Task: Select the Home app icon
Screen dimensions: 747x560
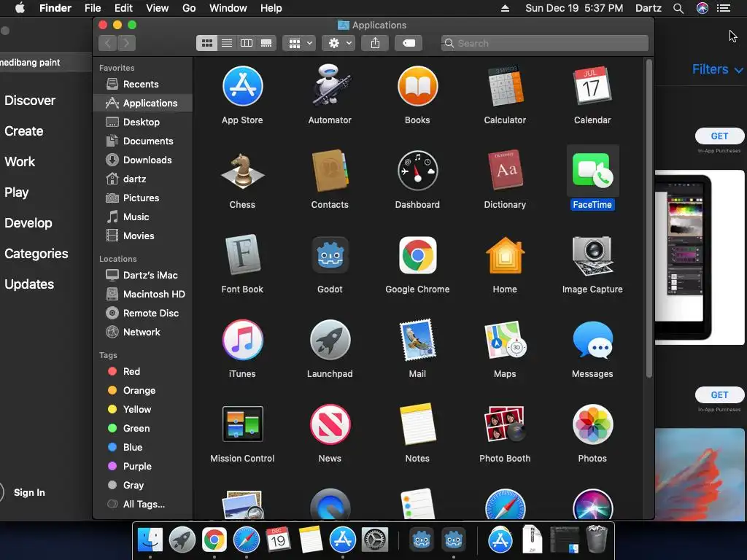Action: (x=505, y=256)
